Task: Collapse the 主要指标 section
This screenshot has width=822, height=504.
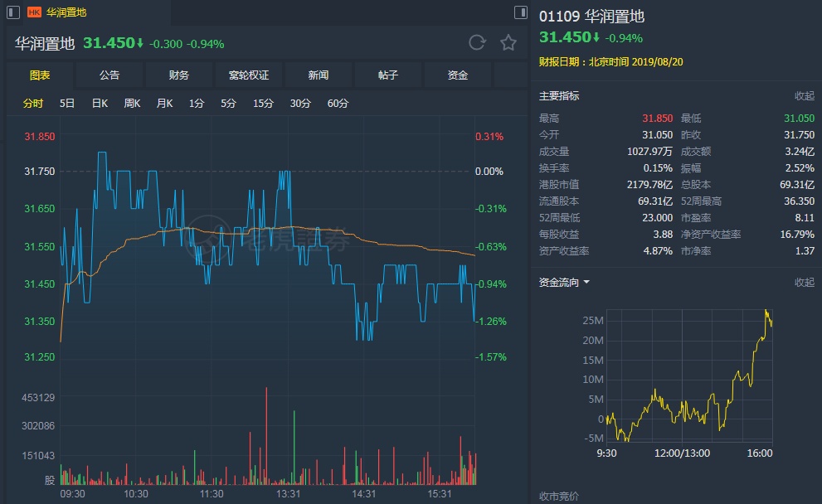Action: 804,96
